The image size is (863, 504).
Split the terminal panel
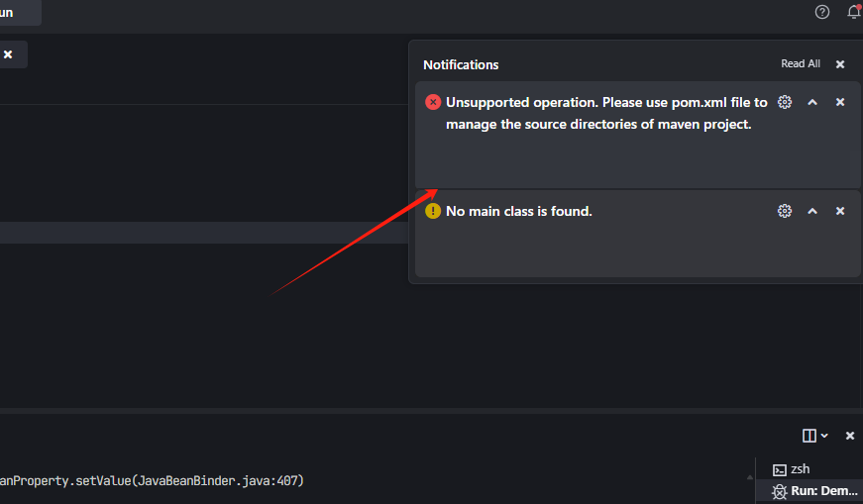click(809, 436)
